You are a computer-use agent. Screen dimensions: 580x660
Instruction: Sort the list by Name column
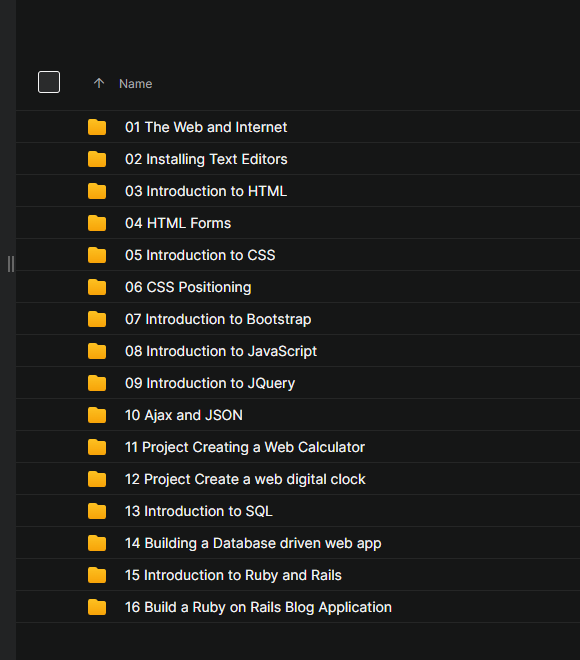[x=136, y=84]
